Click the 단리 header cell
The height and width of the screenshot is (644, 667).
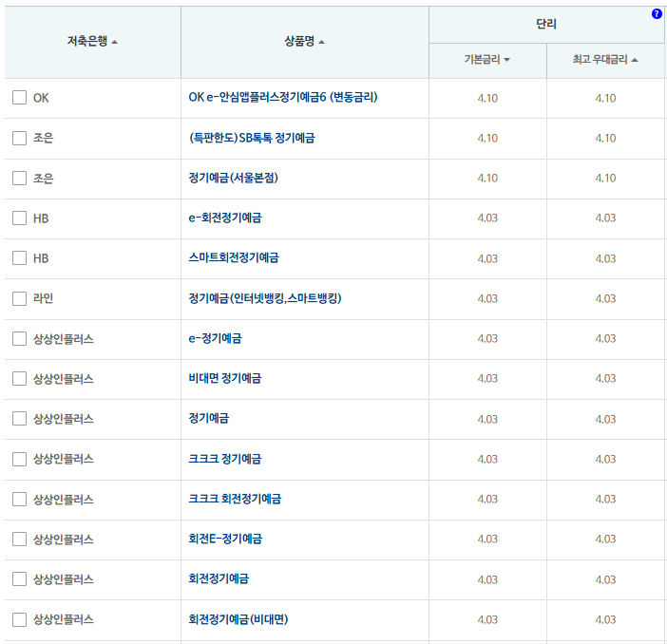(546, 25)
